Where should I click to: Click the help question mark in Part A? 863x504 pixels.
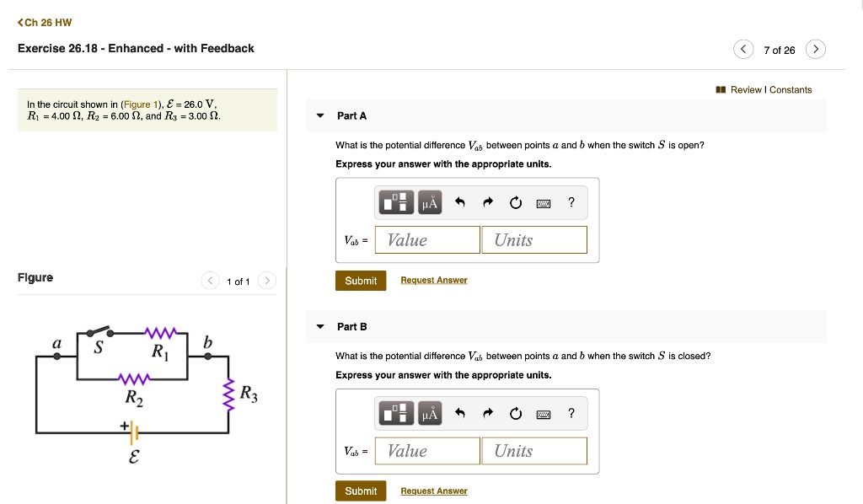(x=571, y=202)
